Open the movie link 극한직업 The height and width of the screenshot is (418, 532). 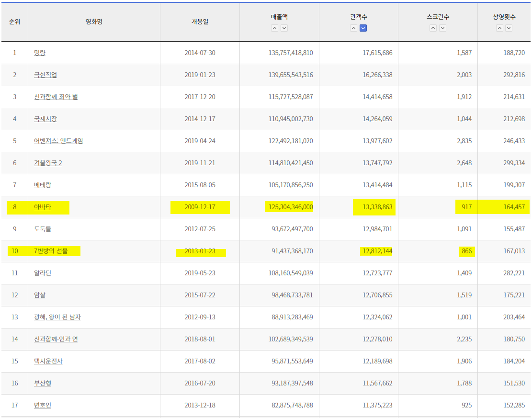(x=45, y=75)
